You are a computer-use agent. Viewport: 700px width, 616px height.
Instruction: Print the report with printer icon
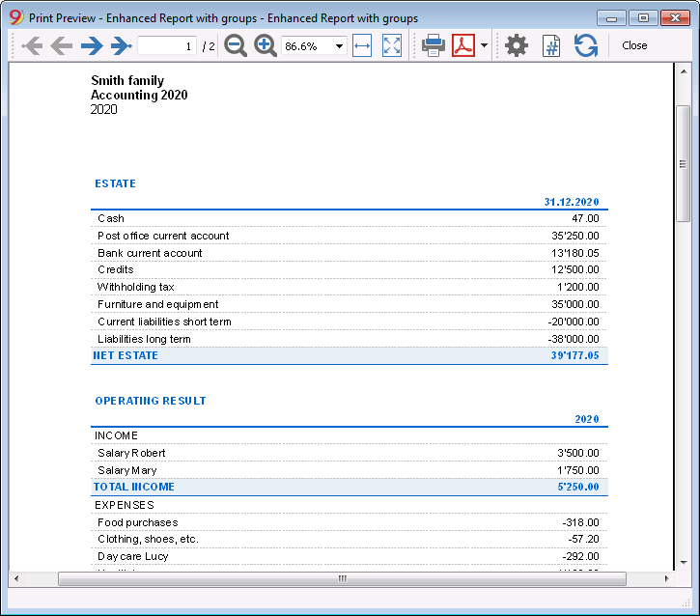[434, 45]
